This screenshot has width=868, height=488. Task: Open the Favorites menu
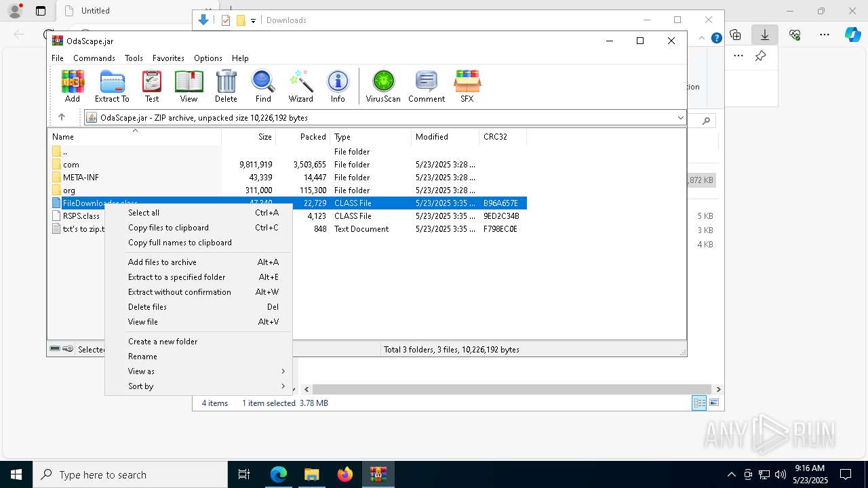point(168,58)
